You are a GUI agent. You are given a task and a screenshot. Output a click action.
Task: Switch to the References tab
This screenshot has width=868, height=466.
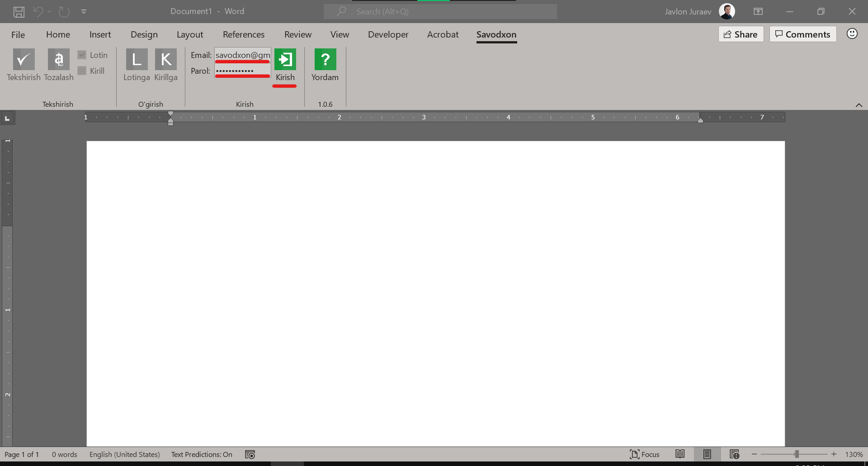(x=243, y=34)
